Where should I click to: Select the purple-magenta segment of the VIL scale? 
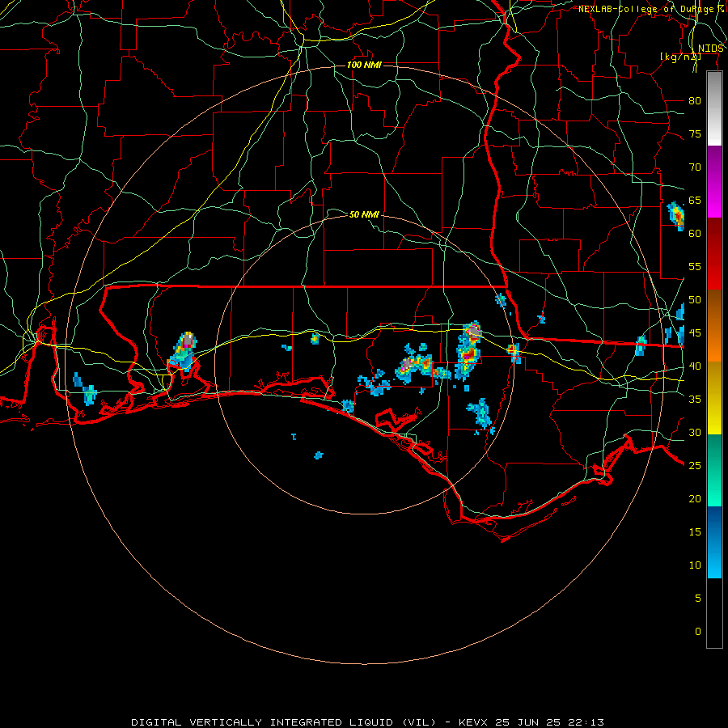click(714, 181)
